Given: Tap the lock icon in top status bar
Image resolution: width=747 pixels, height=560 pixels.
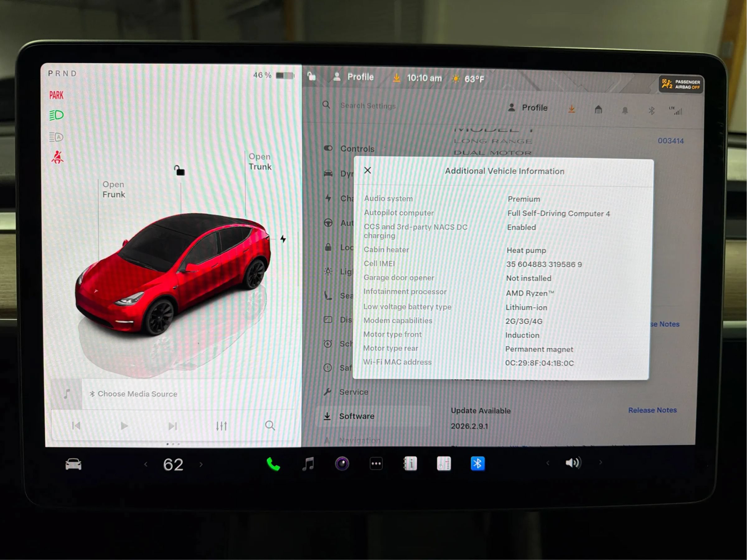Looking at the screenshot, I should point(311,76).
